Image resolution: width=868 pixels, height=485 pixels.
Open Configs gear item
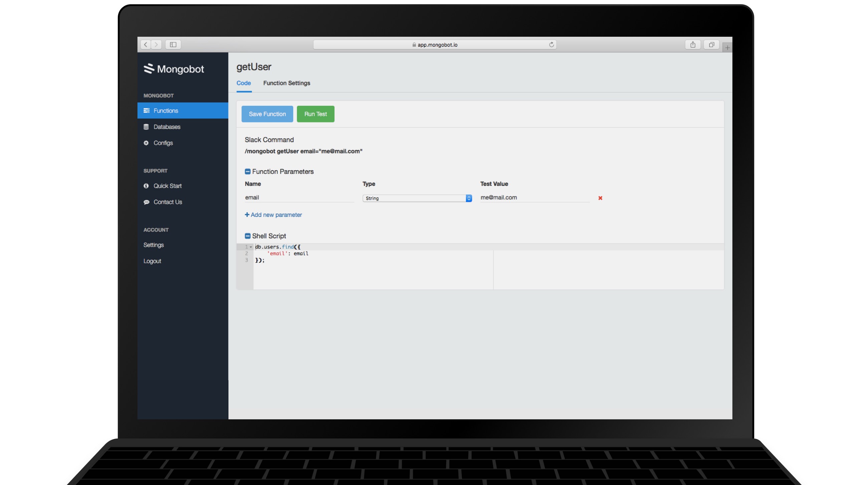[163, 143]
